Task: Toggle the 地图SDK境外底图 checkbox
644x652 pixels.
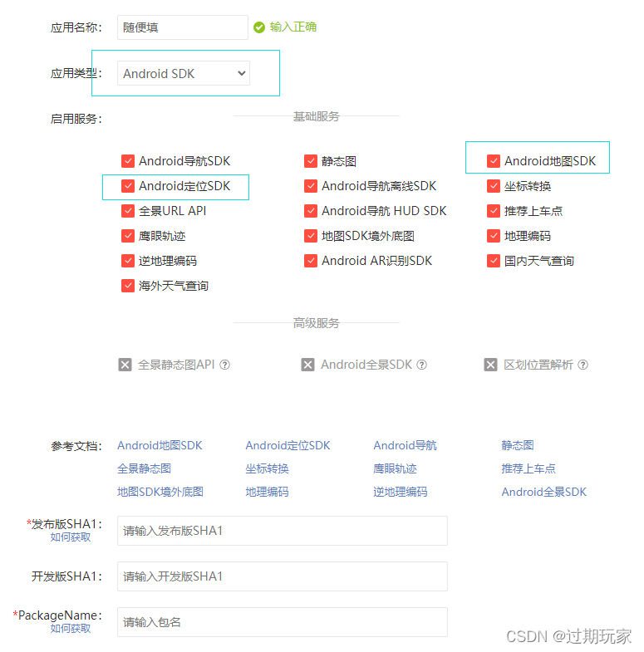Action: 310,236
